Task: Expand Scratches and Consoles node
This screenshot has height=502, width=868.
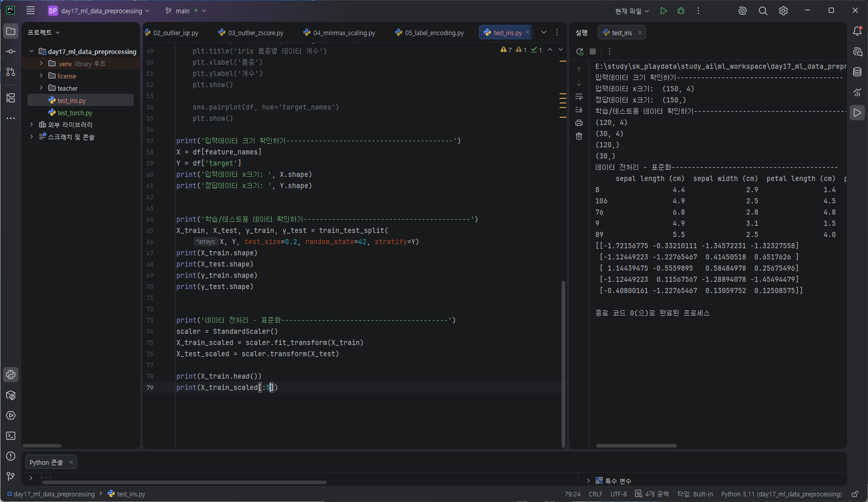Action: (x=32, y=137)
